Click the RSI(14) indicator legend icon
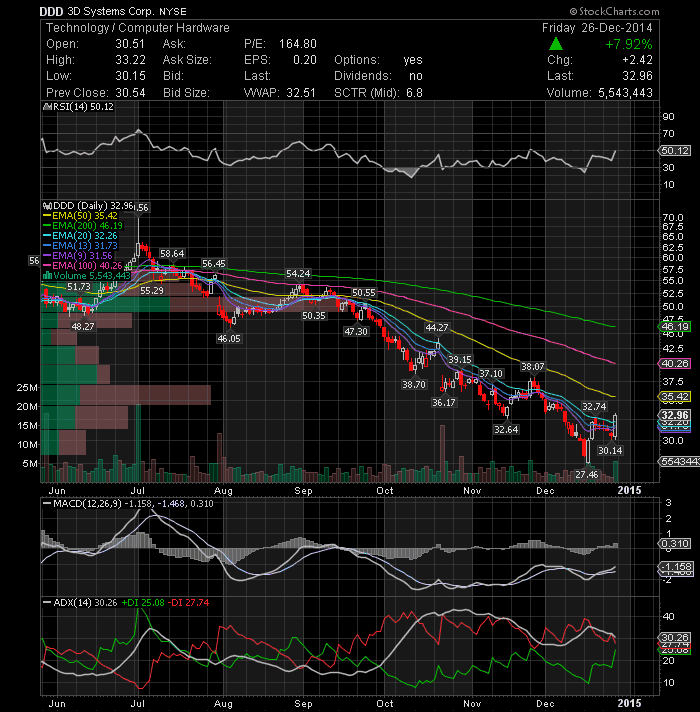The width and height of the screenshot is (700, 712). point(47,107)
